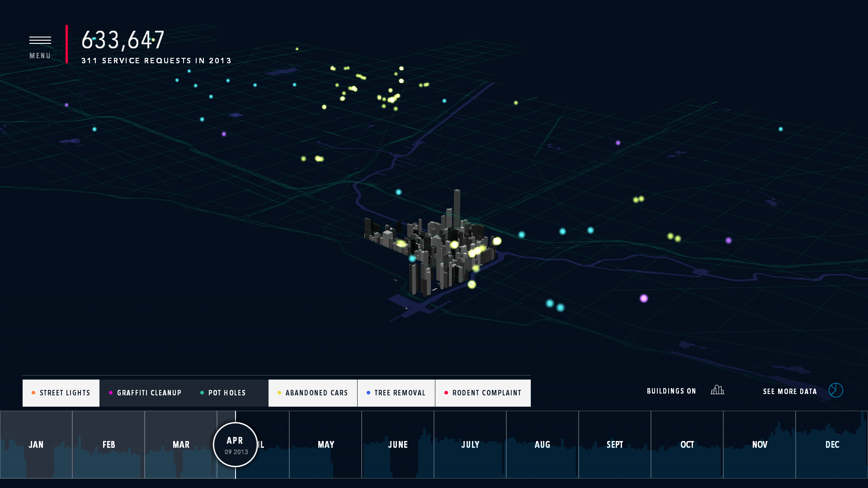Toggle the Street Lights filter
The image size is (868, 488).
click(61, 393)
